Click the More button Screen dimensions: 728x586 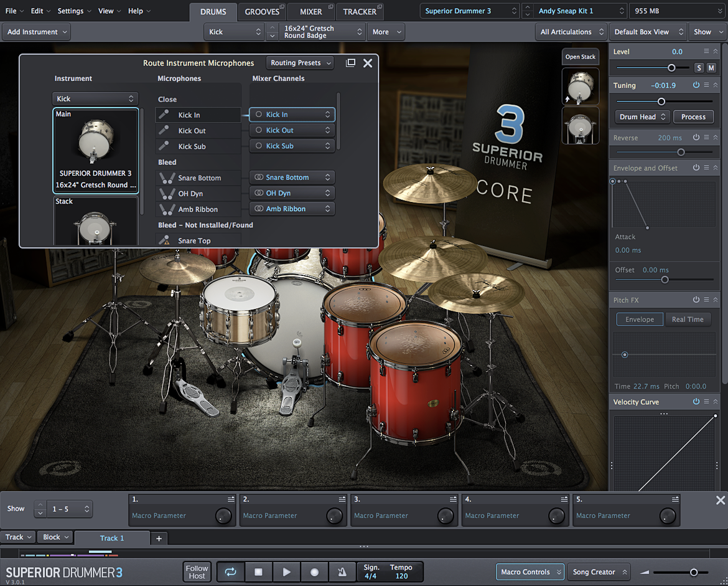tap(386, 32)
